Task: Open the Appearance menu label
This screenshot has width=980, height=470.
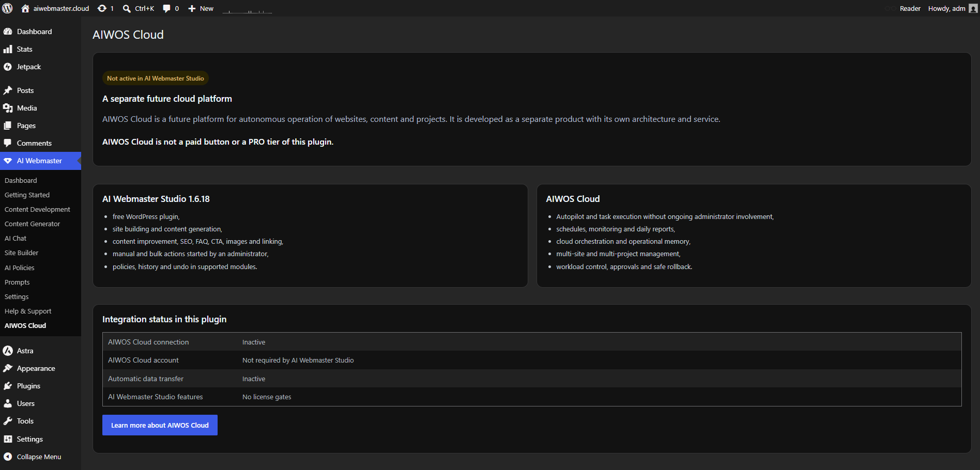Action: click(36, 368)
